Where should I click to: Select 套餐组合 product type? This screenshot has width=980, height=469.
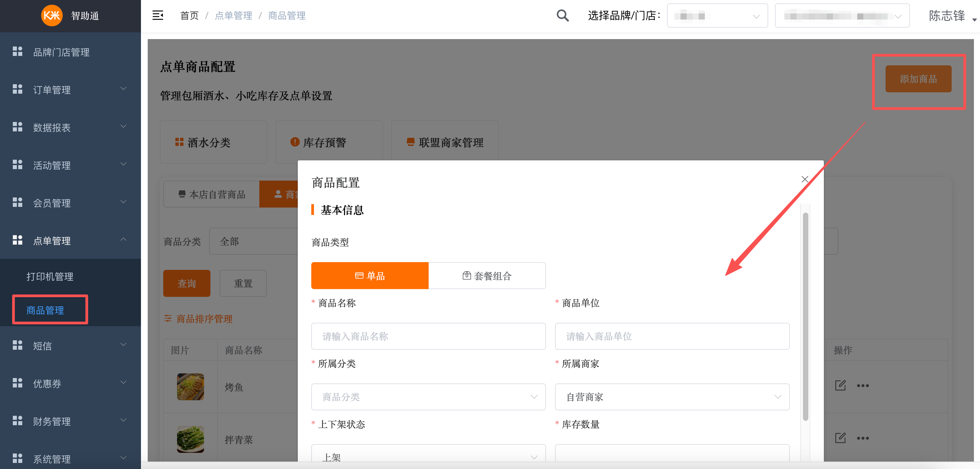pyautogui.click(x=487, y=276)
